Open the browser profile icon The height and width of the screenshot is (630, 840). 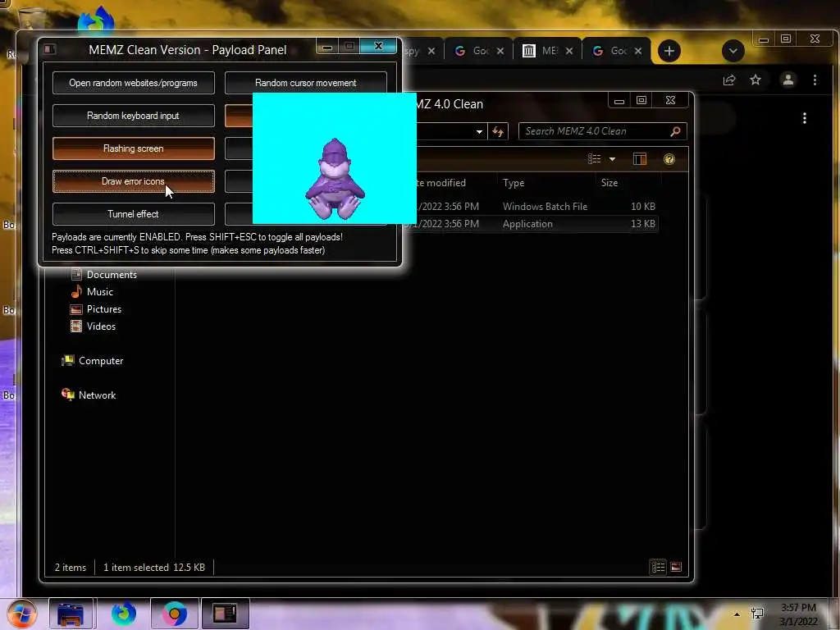click(788, 80)
